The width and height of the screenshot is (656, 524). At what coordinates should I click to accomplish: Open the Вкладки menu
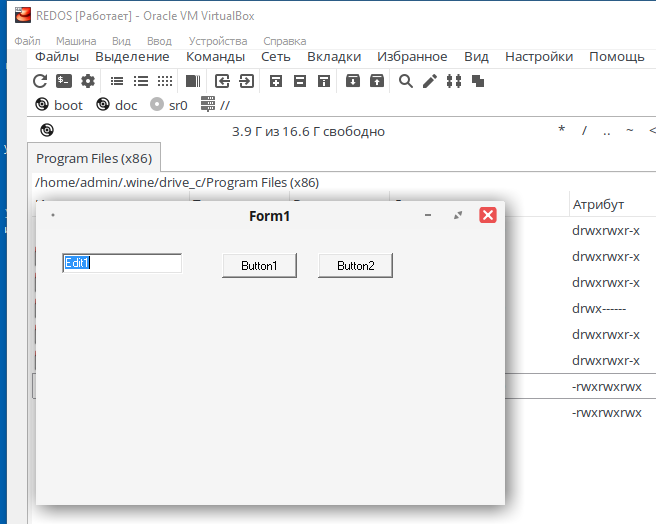(x=334, y=57)
